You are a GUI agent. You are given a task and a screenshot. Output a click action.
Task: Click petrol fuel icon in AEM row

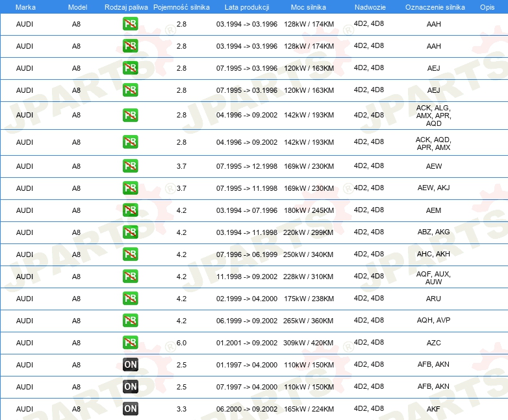[130, 210]
